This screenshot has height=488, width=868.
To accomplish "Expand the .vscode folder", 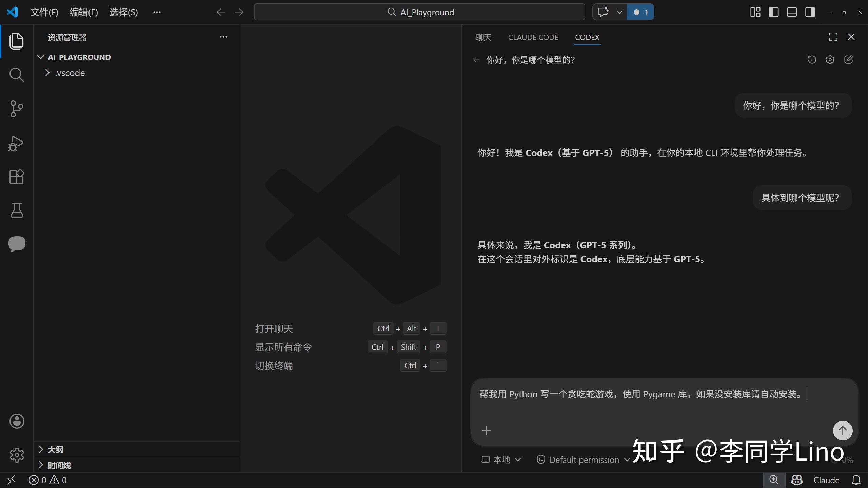I will coord(70,73).
